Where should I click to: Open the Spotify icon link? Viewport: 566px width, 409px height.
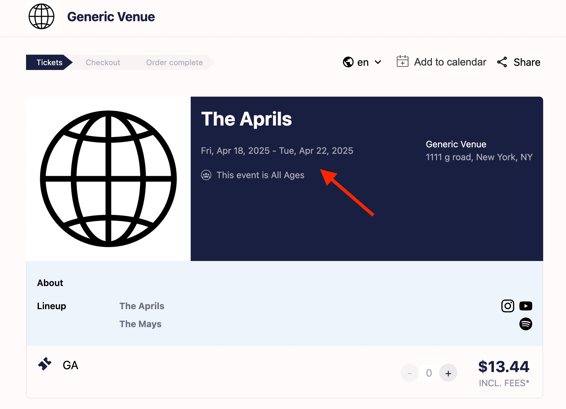point(526,324)
